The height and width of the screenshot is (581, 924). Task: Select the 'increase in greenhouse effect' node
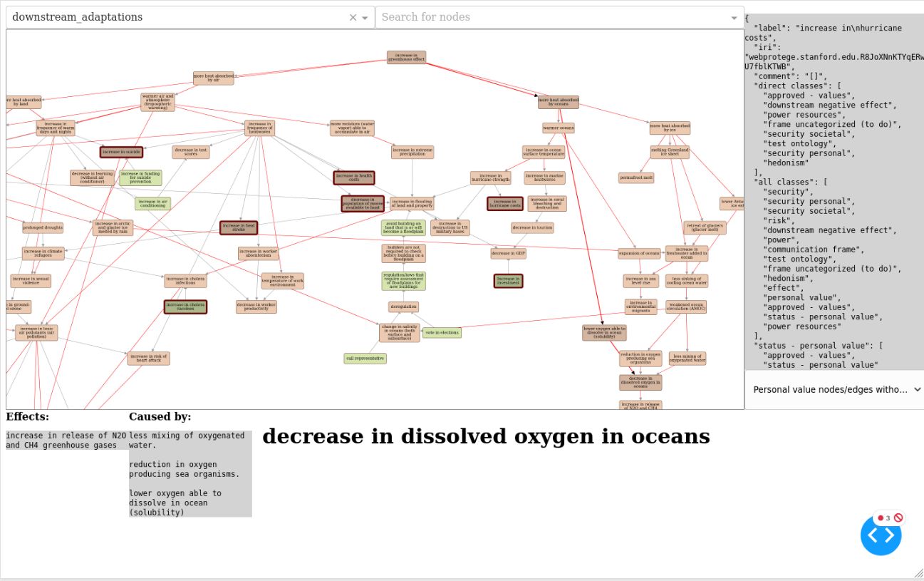click(406, 57)
